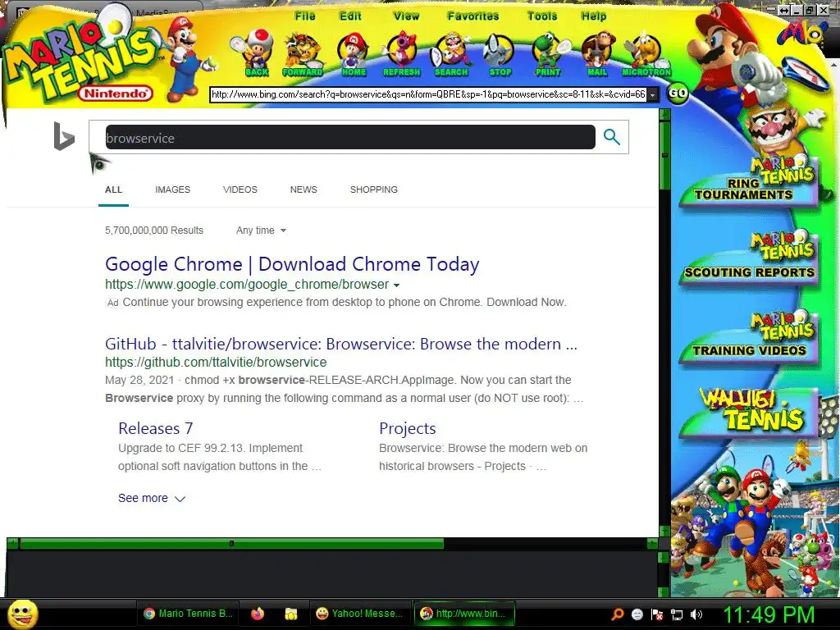Click the Toad Back button
This screenshot has height=630, width=840.
(x=254, y=53)
